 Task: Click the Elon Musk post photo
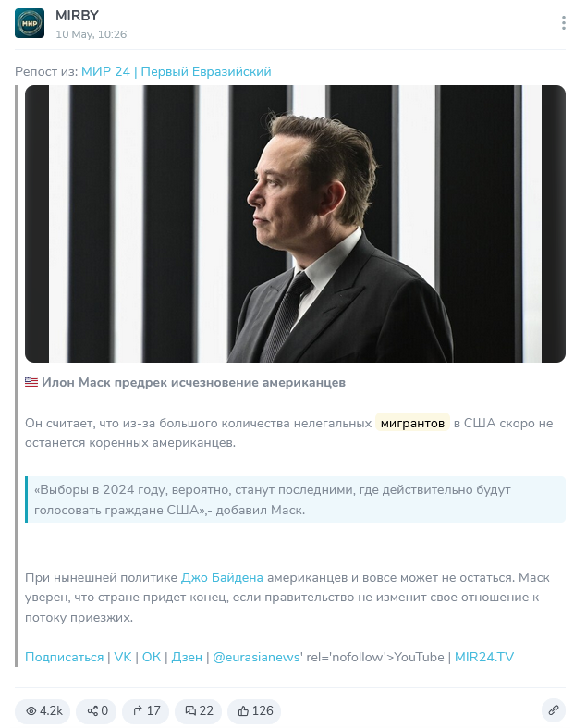coord(295,224)
